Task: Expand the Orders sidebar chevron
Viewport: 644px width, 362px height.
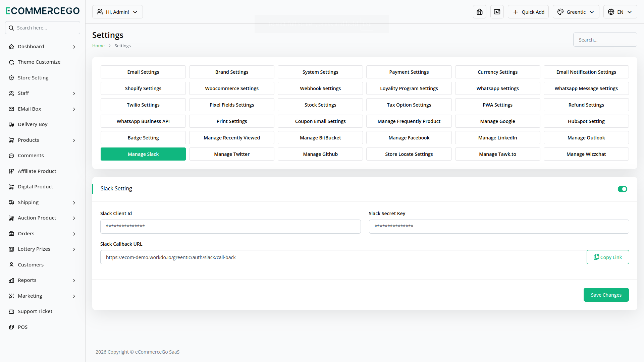Action: click(74, 234)
